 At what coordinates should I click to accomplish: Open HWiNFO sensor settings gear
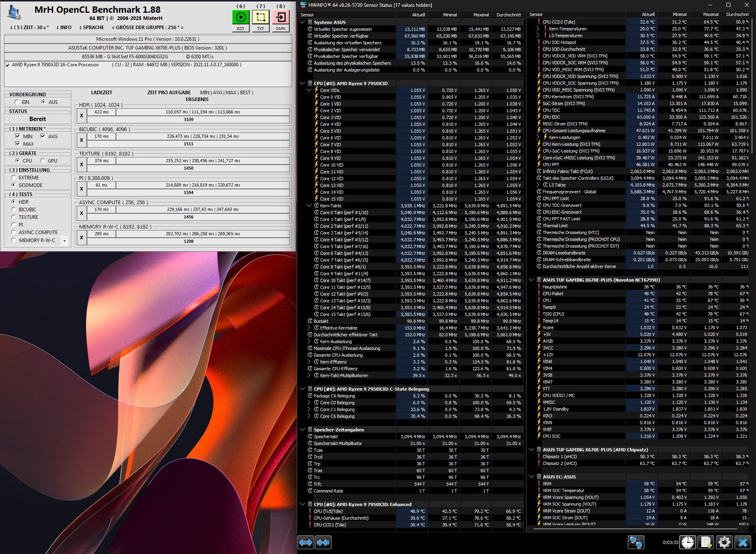click(x=724, y=542)
